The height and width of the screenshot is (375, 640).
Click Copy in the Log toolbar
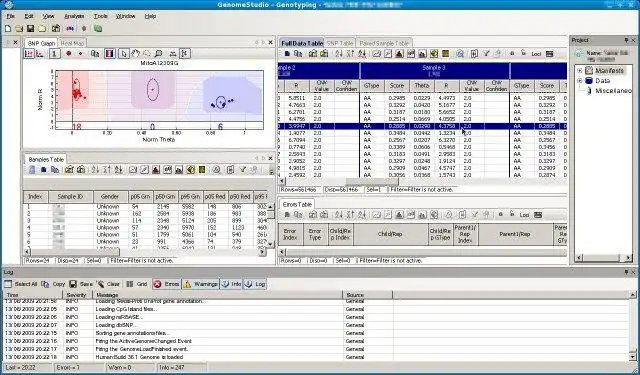pyautogui.click(x=53, y=284)
